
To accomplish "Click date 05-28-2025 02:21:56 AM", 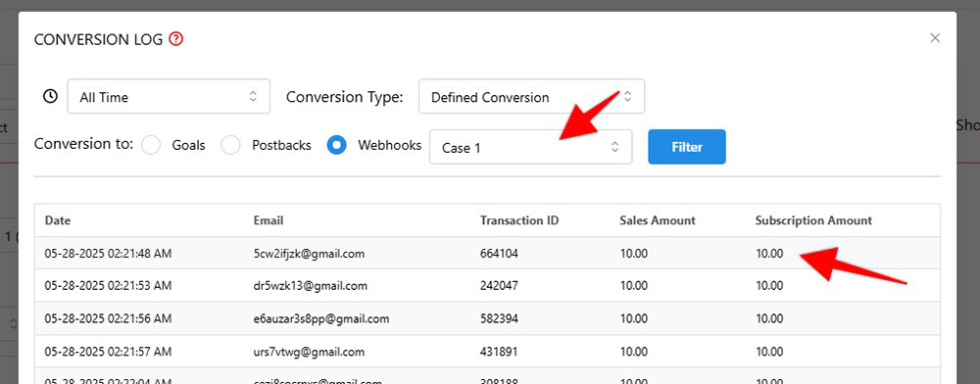I will (x=108, y=319).
